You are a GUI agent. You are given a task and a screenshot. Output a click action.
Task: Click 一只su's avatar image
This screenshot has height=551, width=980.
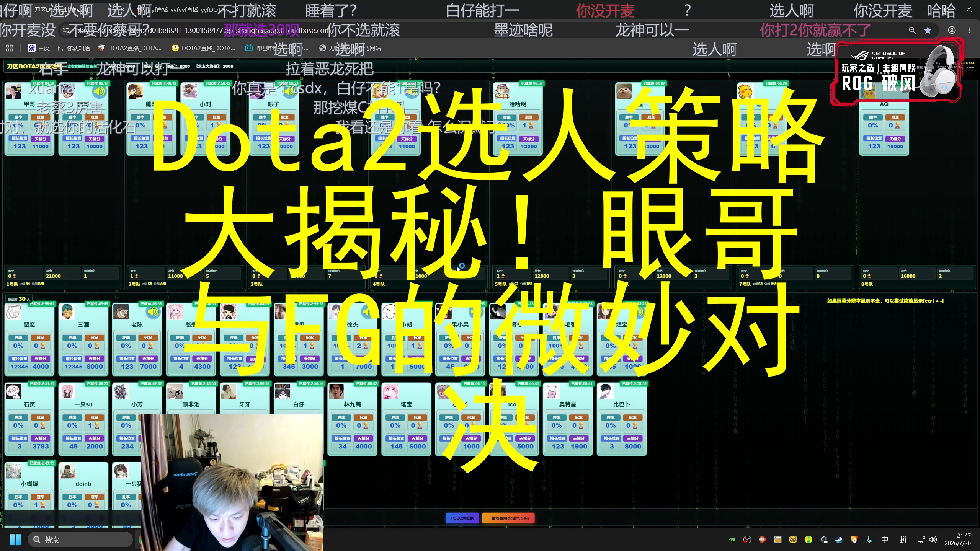pyautogui.click(x=67, y=392)
